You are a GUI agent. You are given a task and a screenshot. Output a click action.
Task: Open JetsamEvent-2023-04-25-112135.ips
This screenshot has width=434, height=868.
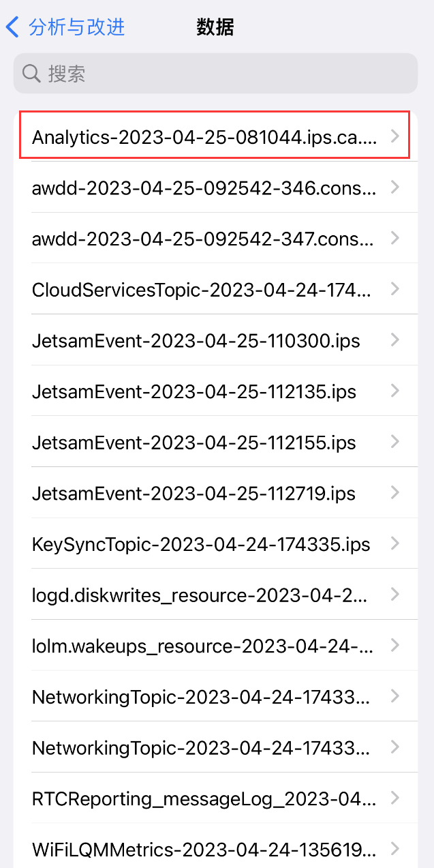click(194, 391)
